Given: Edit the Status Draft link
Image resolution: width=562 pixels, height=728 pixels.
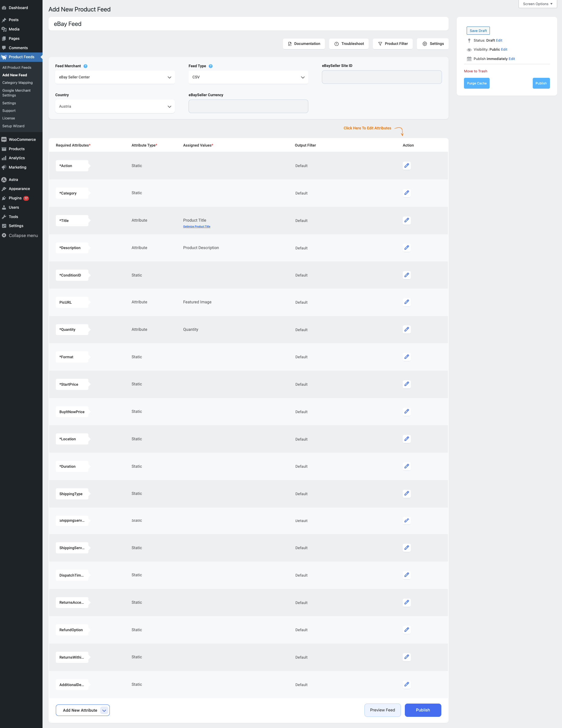Looking at the screenshot, I should tap(499, 40).
